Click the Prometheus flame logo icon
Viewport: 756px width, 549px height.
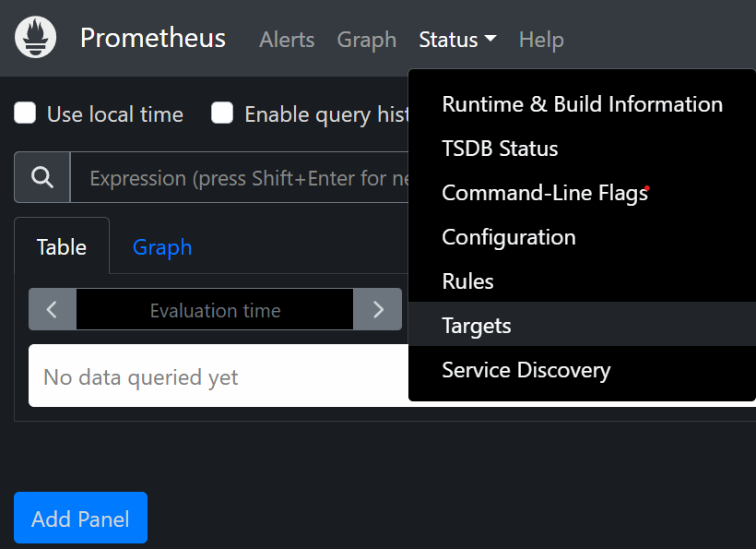(36, 38)
